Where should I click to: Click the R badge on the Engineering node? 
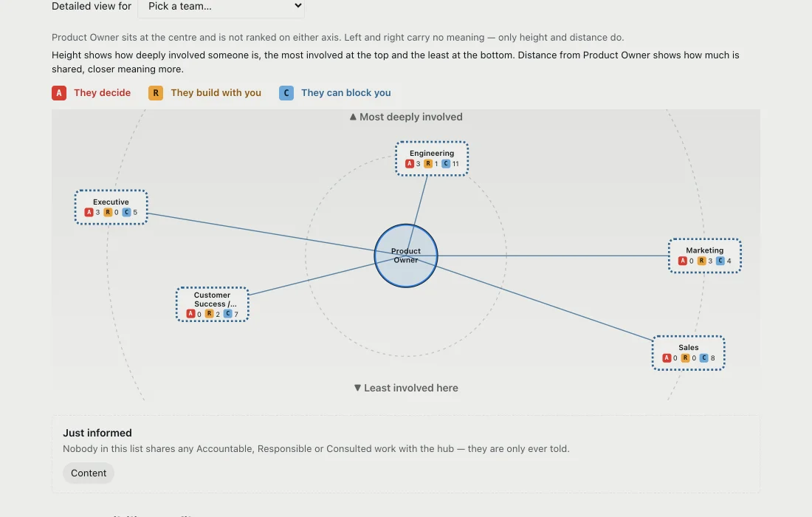[428, 164]
